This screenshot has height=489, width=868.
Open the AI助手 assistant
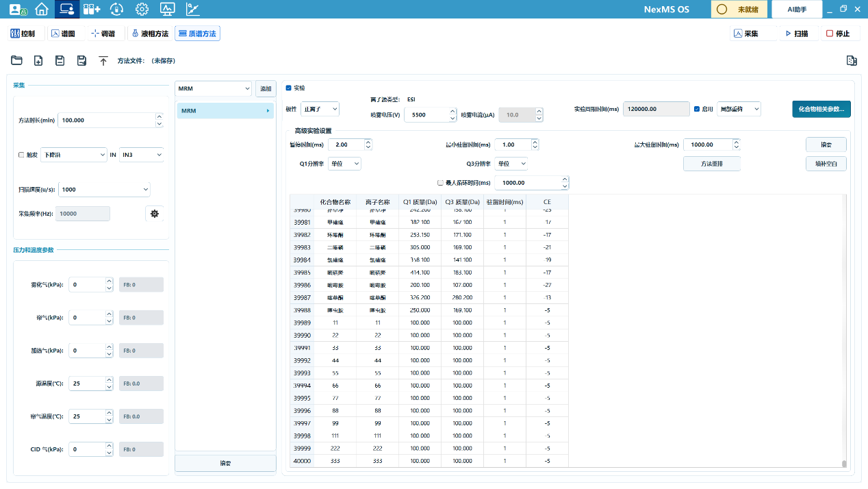pos(797,10)
